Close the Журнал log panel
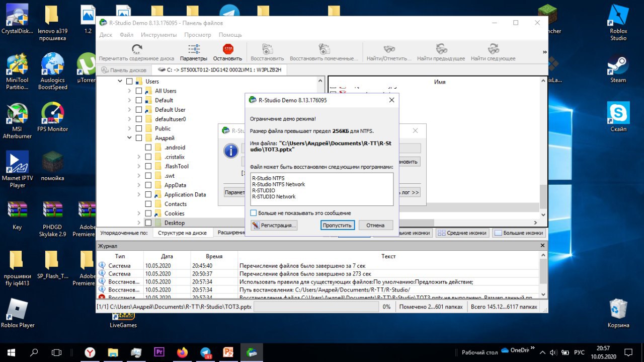644x362 pixels. pos(542,246)
